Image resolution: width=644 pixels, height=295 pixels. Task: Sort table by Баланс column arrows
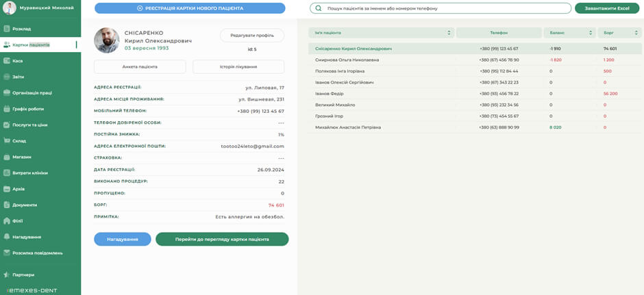click(590, 33)
